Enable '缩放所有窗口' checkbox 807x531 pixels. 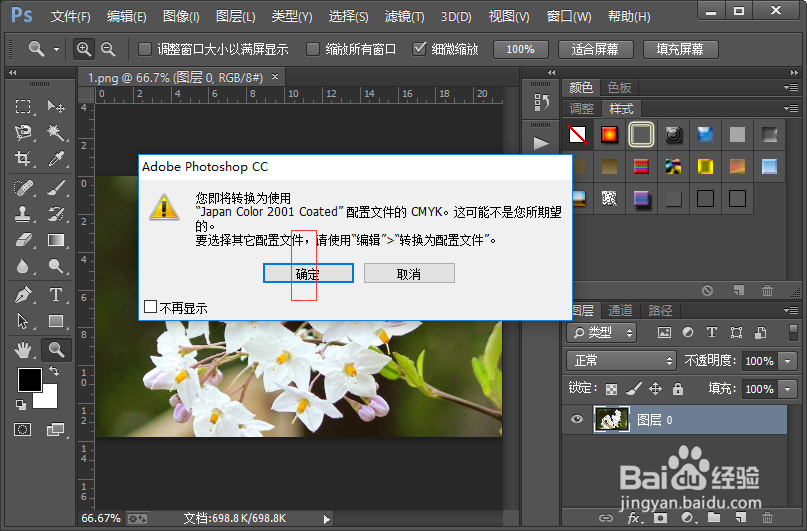click(312, 49)
